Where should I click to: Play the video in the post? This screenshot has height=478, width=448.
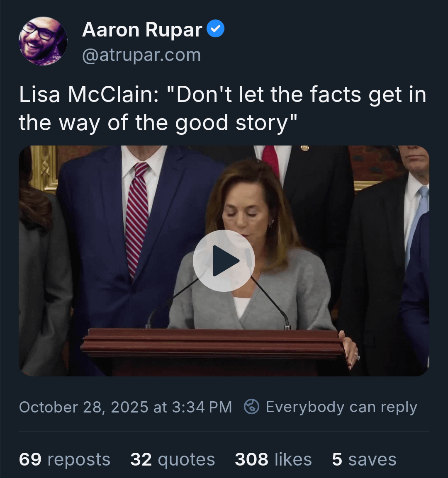[224, 261]
